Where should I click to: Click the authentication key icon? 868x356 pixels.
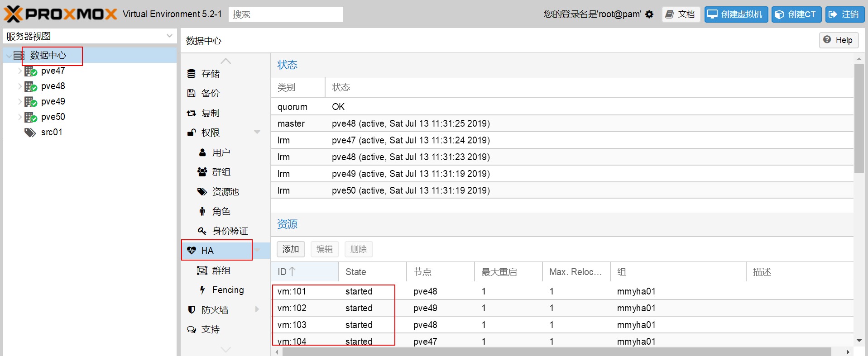coord(202,231)
